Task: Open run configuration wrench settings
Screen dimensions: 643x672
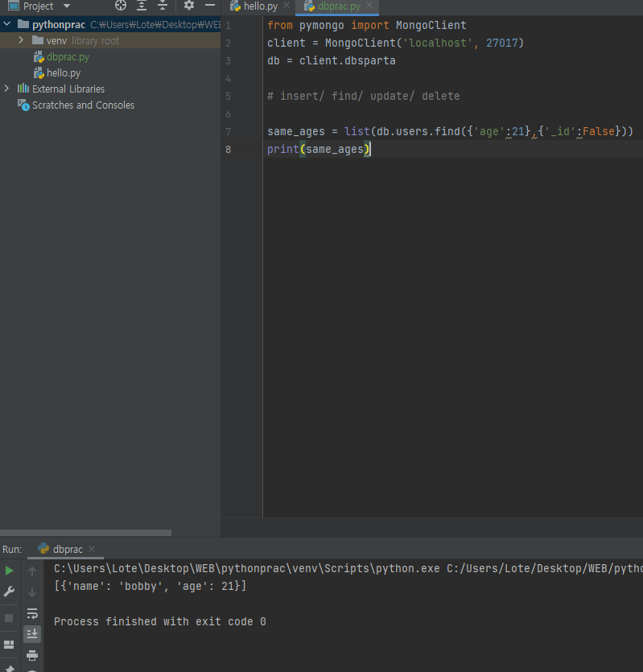Action: (9, 592)
